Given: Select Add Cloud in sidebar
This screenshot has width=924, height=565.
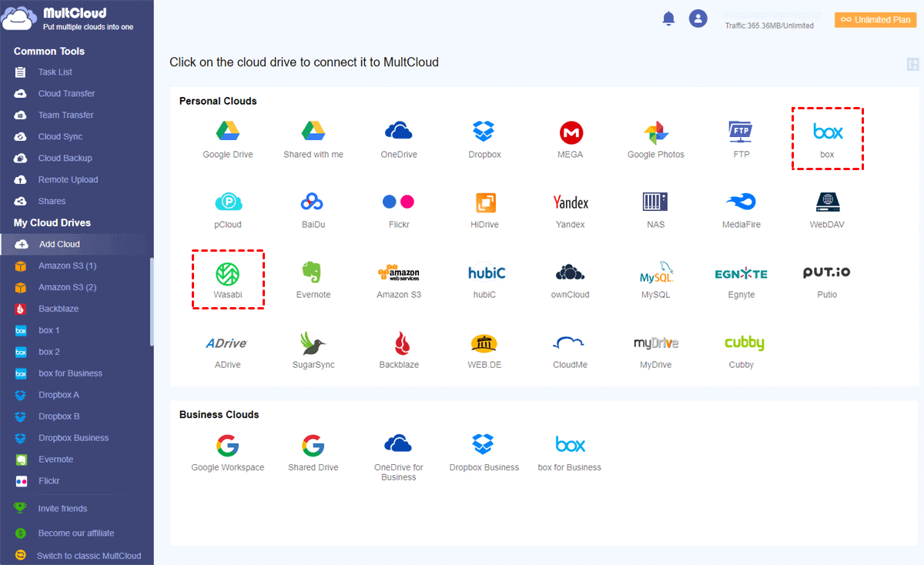Looking at the screenshot, I should coord(77,244).
